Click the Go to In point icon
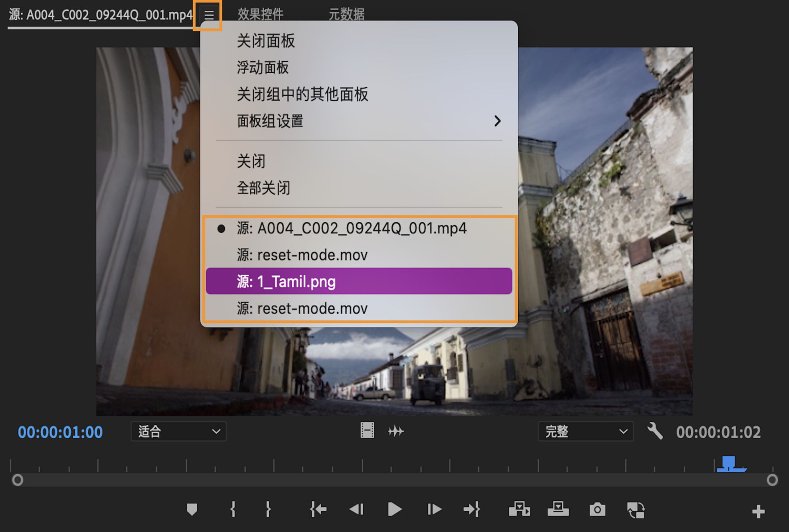This screenshot has height=532, width=789. tap(318, 510)
